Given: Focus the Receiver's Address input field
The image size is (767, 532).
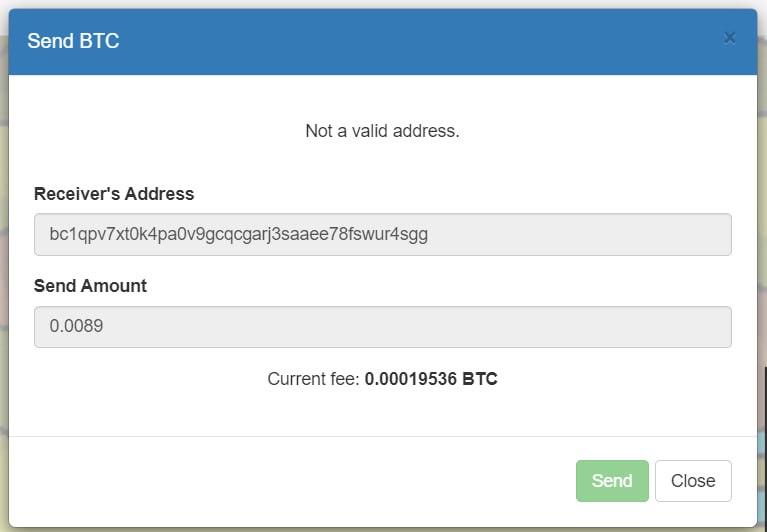Looking at the screenshot, I should [383, 234].
